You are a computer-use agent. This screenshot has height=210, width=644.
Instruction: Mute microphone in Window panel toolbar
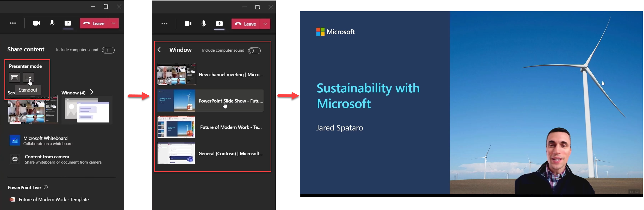click(x=204, y=24)
